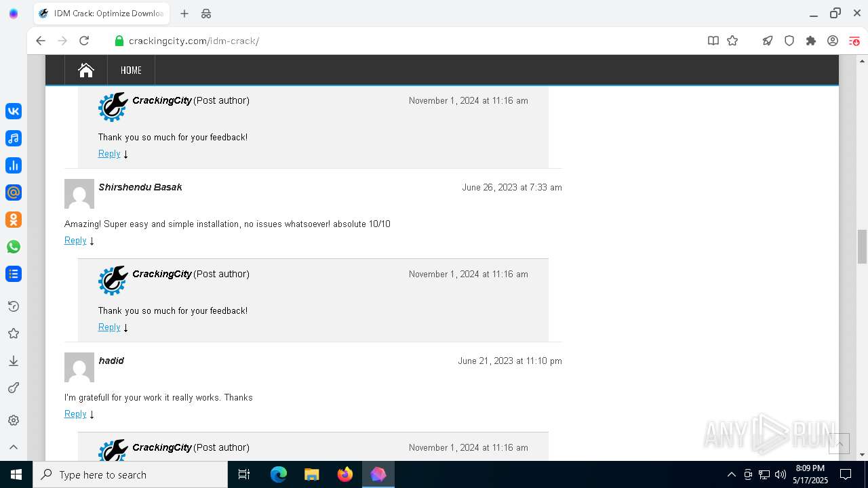
Task: Open a new tab with the plus button
Action: (184, 14)
